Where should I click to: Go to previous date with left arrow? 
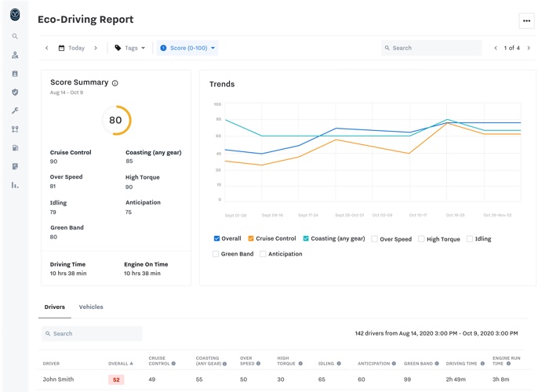pyautogui.click(x=47, y=48)
